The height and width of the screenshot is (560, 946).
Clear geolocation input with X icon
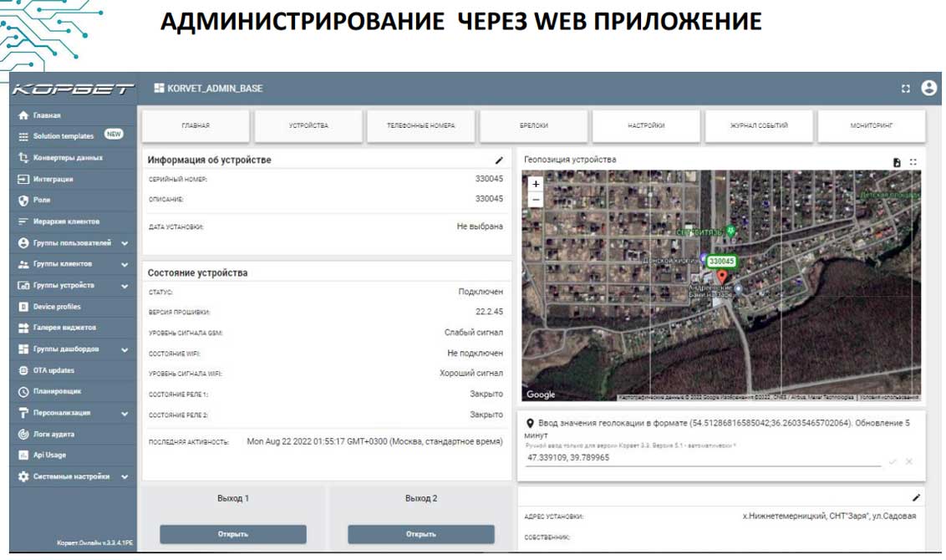click(909, 461)
